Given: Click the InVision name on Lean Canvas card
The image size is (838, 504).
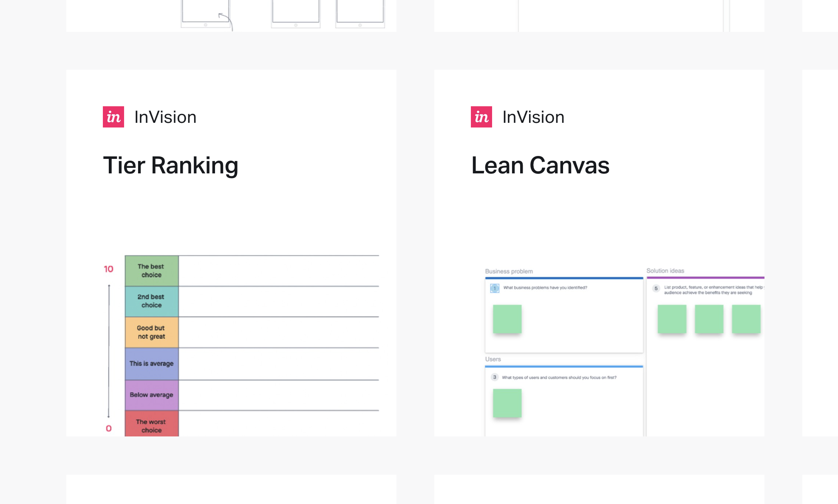Looking at the screenshot, I should click(533, 117).
